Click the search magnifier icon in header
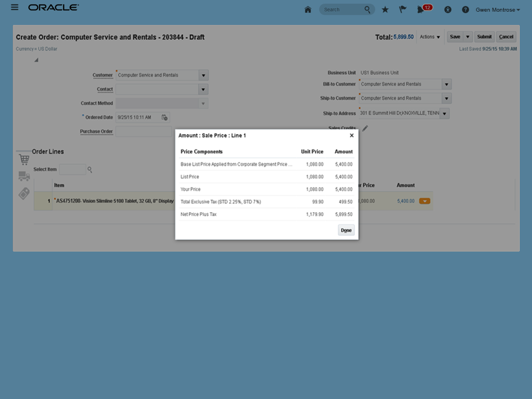This screenshot has width=532, height=399. pyautogui.click(x=367, y=9)
